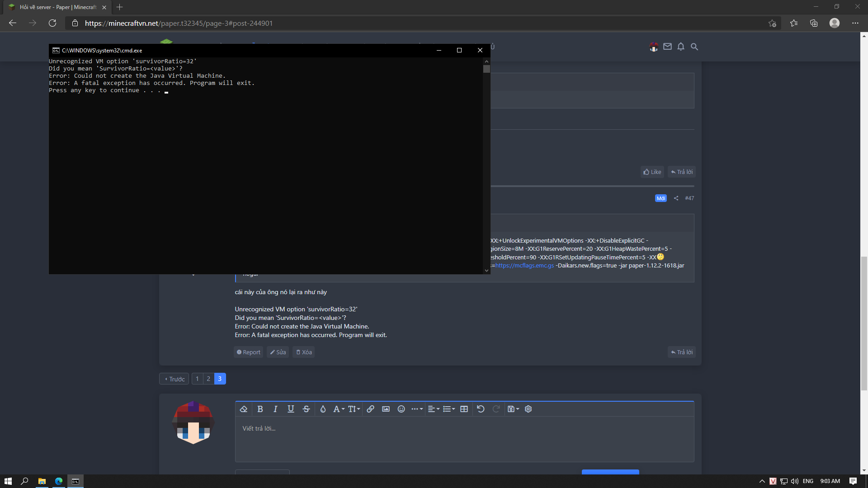The width and height of the screenshot is (868, 488).
Task: Open the mcflags.emc.gs link
Action: (x=524, y=266)
